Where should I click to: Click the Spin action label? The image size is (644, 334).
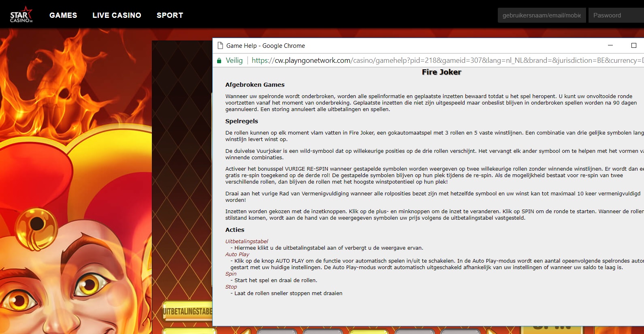click(231, 274)
